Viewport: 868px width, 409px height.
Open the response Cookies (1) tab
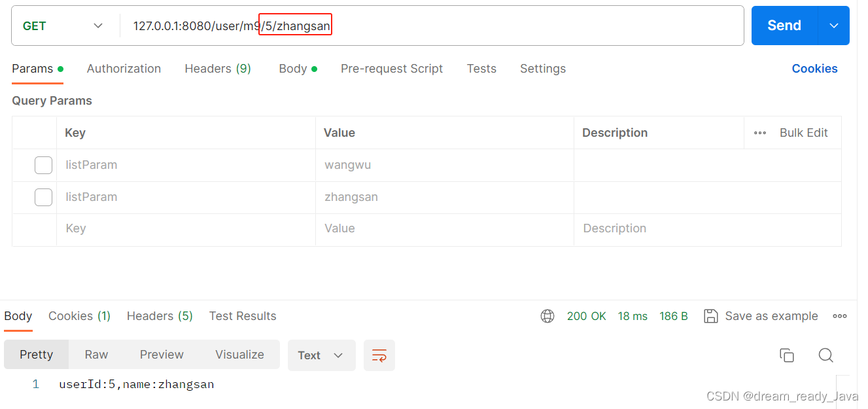tap(79, 316)
